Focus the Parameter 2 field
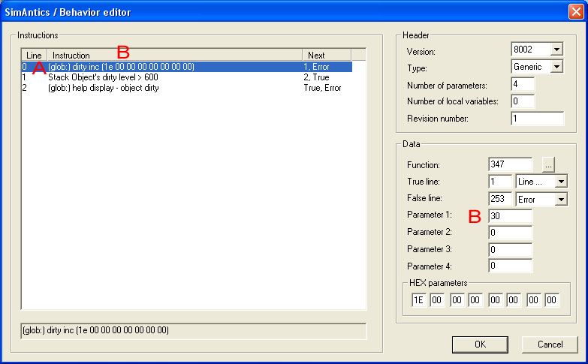The height and width of the screenshot is (364, 588). pos(511,233)
